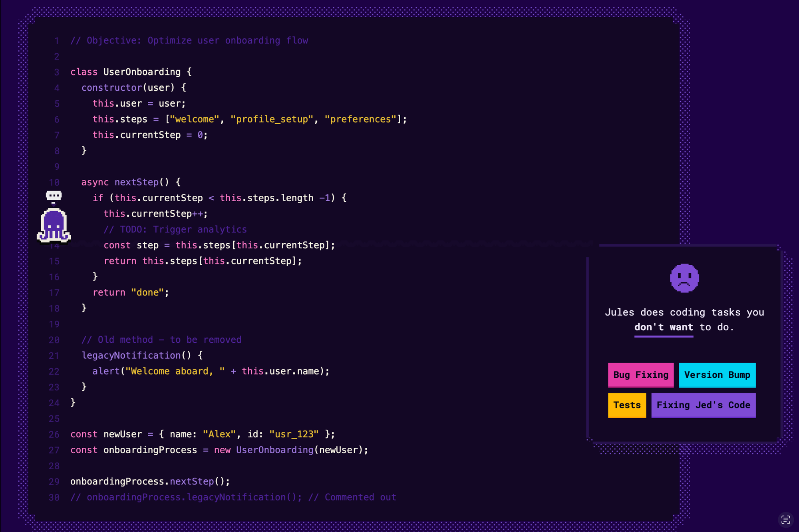Pick the Fixing Jed's Code tag

tap(703, 405)
